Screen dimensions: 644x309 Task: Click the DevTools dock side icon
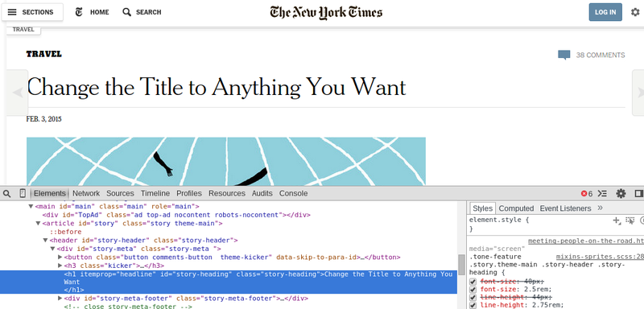pos(638,193)
